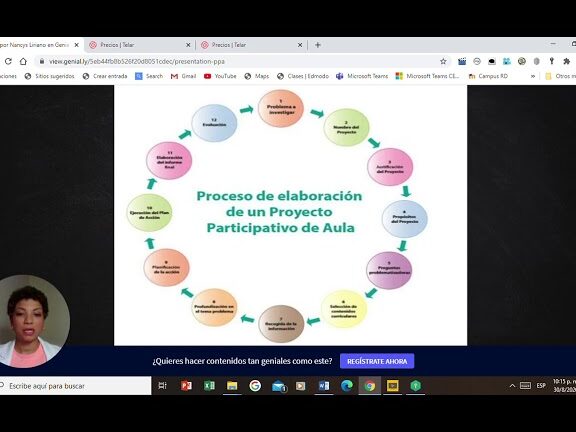
Task: Open a new browser tab
Action: [318, 45]
